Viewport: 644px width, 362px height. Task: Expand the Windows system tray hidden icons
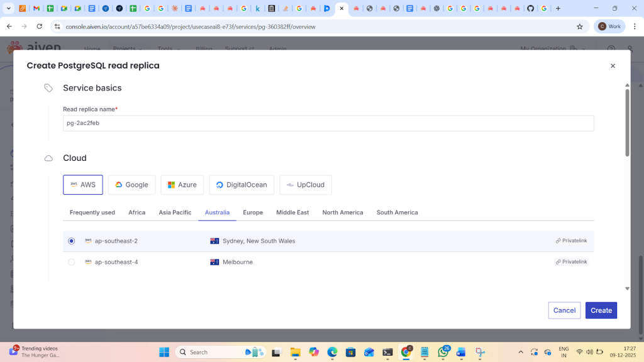tap(520, 352)
